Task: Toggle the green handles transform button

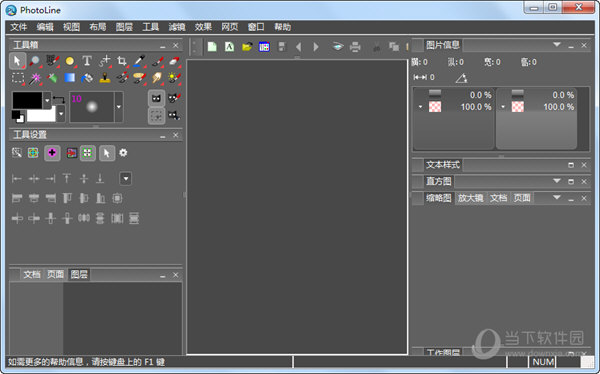Action: (x=88, y=153)
